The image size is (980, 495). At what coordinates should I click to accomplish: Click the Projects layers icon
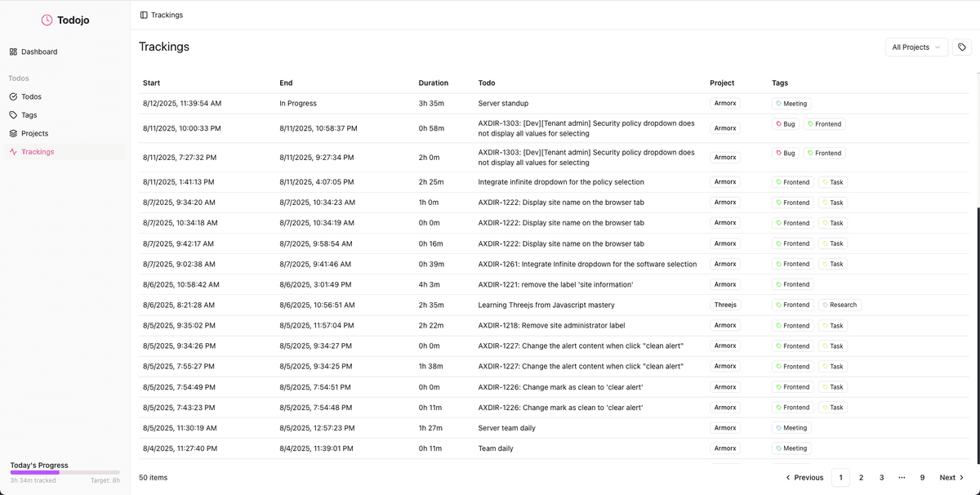13,133
